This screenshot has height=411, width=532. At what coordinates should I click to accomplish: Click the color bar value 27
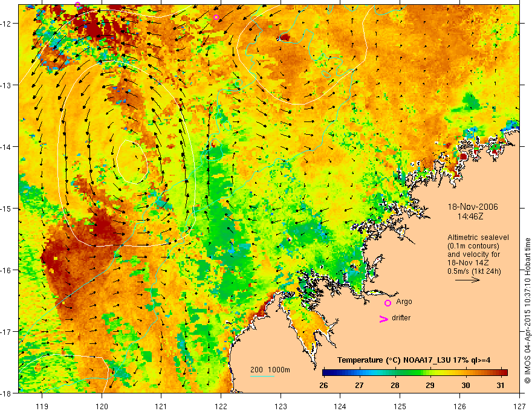[x=359, y=385]
